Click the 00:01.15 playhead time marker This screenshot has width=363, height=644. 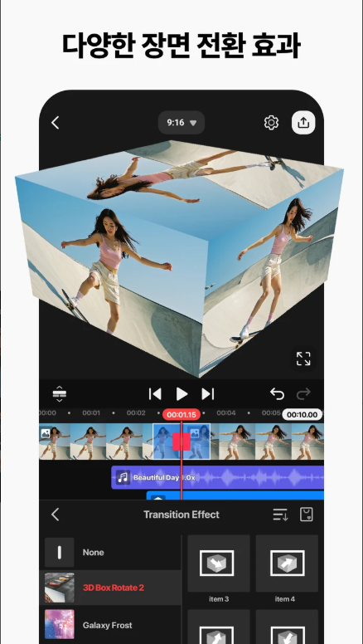[181, 414]
